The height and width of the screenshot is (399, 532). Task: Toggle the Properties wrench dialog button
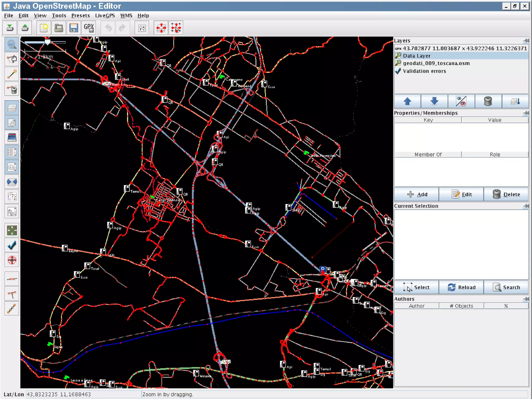pos(12,123)
